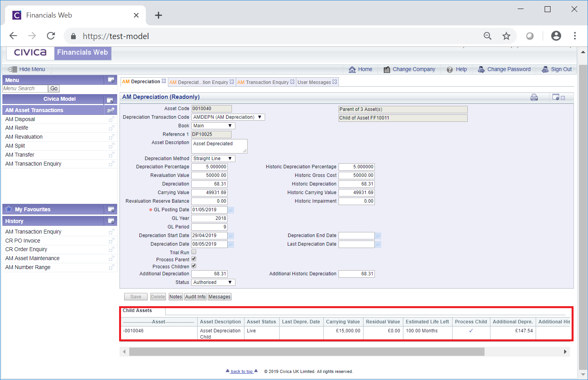588x380 pixels.
Task: Click the Menu panel header icon
Action: (111, 80)
